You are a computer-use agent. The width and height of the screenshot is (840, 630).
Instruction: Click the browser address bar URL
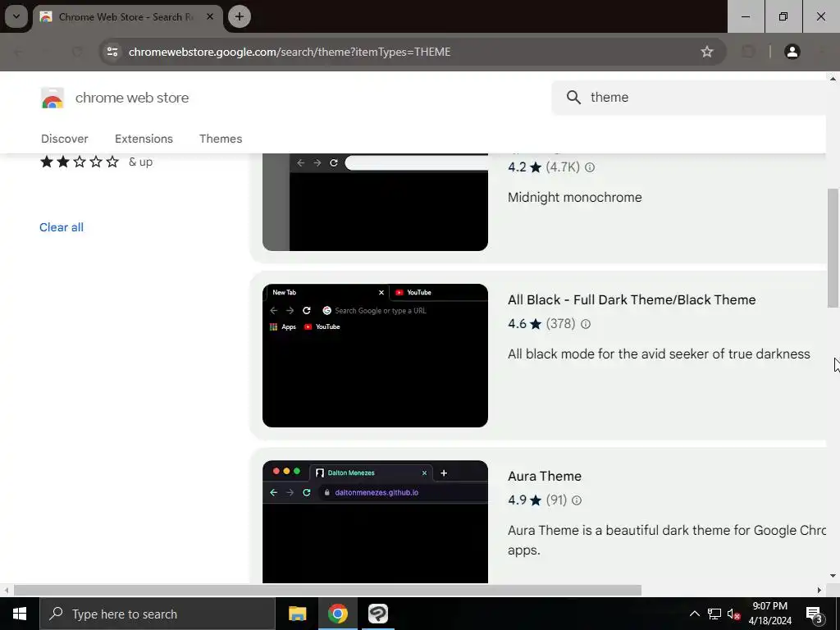pos(290,52)
